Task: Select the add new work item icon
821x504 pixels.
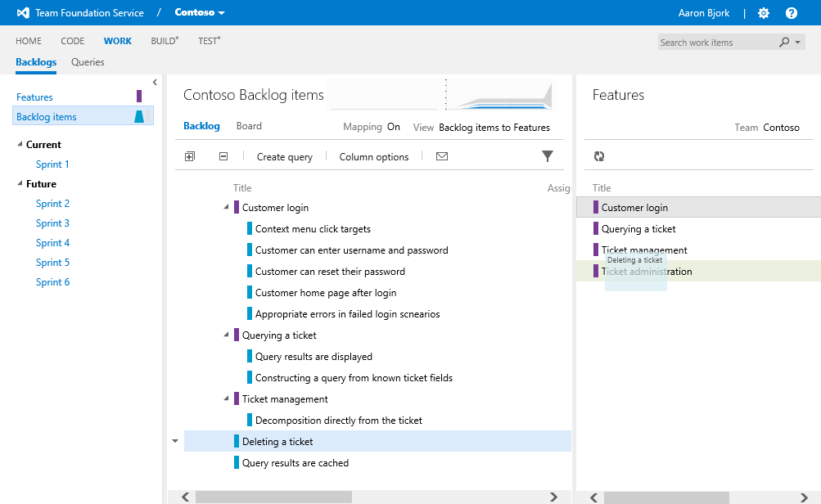Action: click(189, 155)
